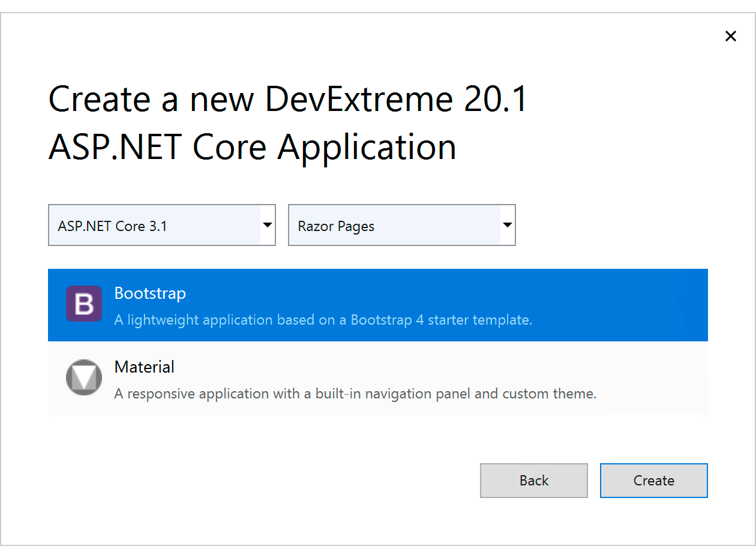Viewport: 756px width, 558px height.
Task: Click the dialog title heading text
Action: [x=287, y=123]
